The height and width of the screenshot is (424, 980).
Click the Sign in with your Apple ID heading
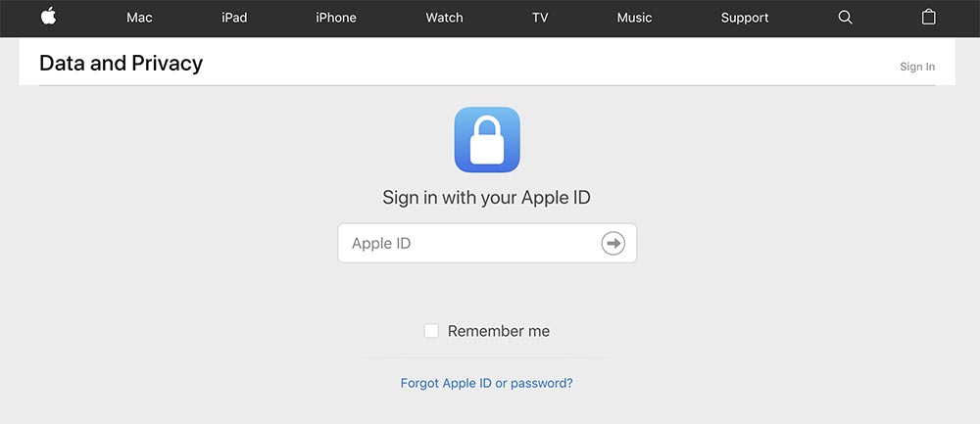pos(486,198)
